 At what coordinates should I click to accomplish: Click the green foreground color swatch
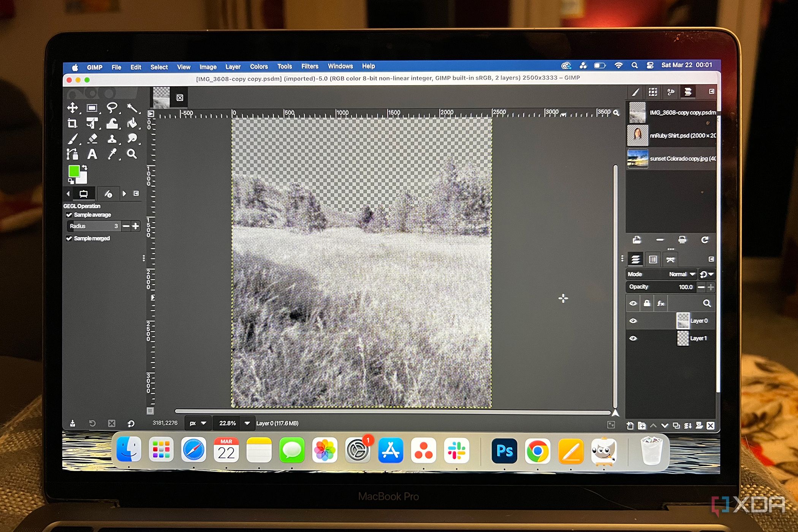pos(74,171)
